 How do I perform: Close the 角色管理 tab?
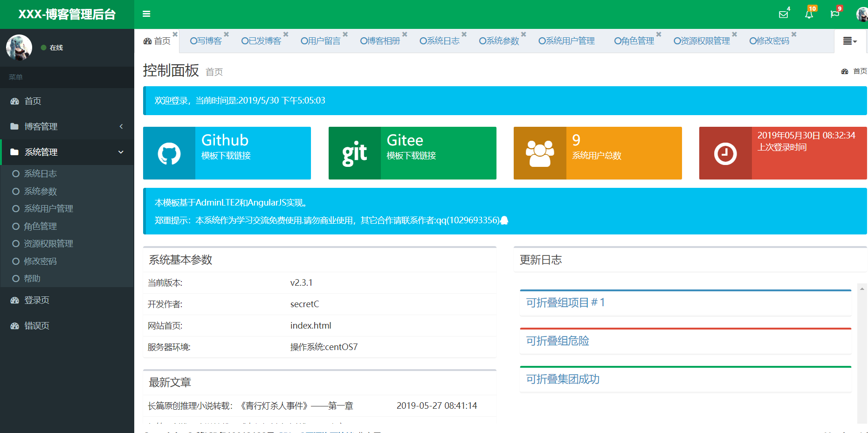pos(659,34)
